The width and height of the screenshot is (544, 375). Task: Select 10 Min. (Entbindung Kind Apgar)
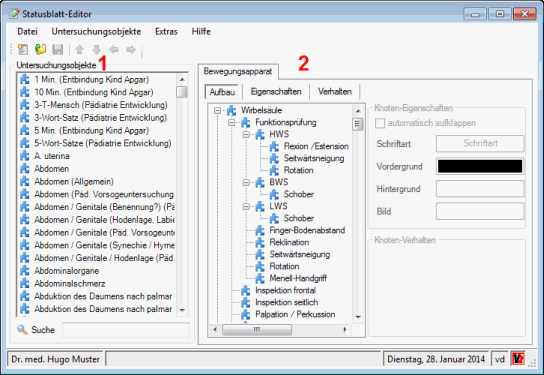tap(94, 92)
